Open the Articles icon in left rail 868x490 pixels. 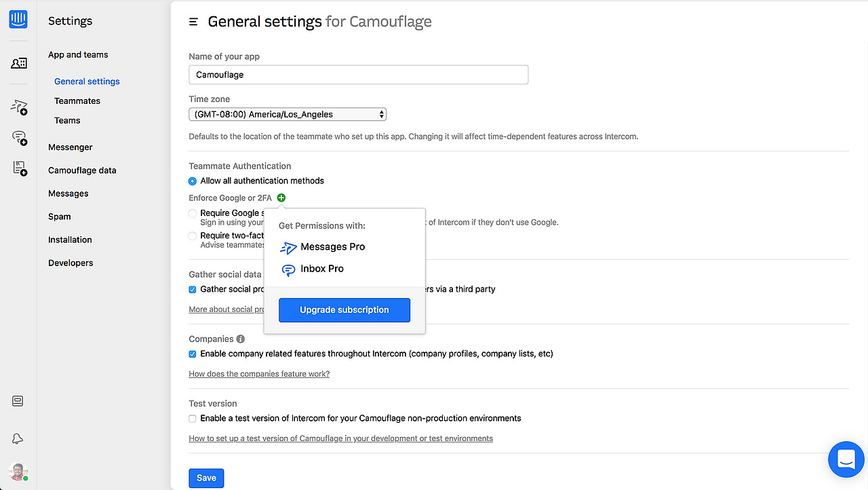19,168
